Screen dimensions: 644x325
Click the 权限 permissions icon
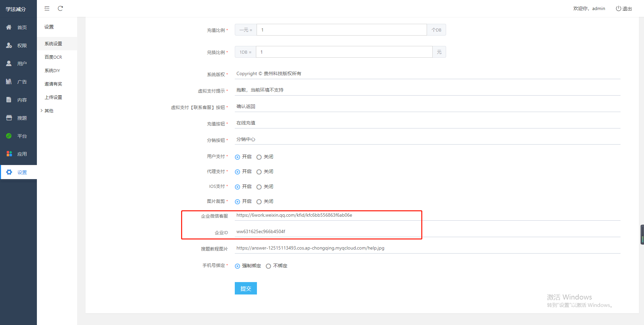pos(9,45)
